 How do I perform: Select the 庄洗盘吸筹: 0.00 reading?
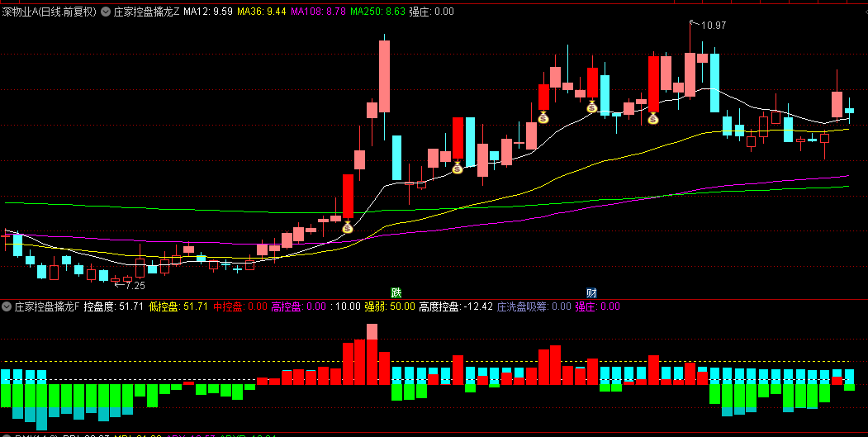(x=534, y=306)
